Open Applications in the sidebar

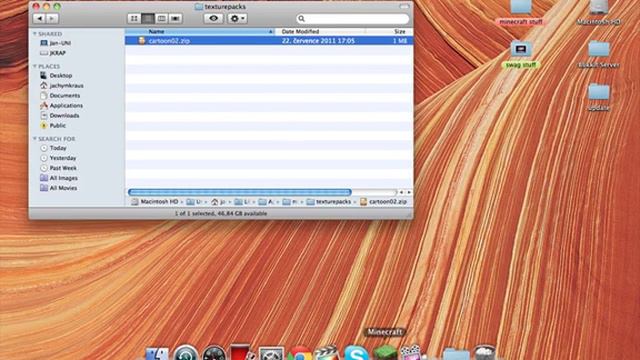[61, 106]
